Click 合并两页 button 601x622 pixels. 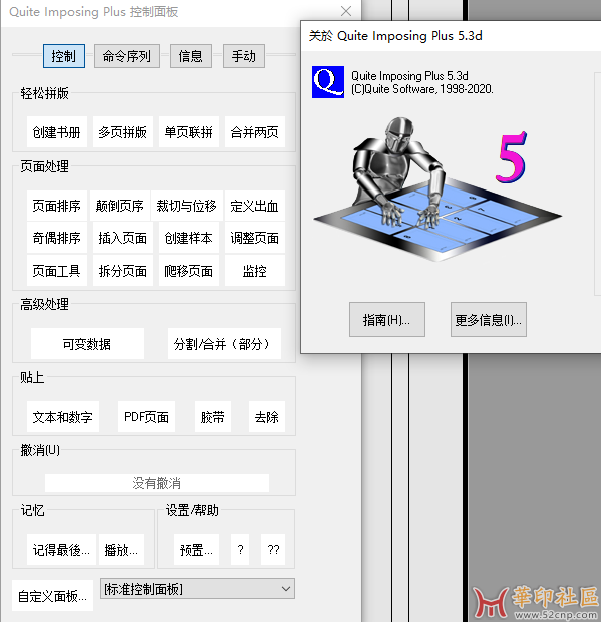pyautogui.click(x=255, y=131)
